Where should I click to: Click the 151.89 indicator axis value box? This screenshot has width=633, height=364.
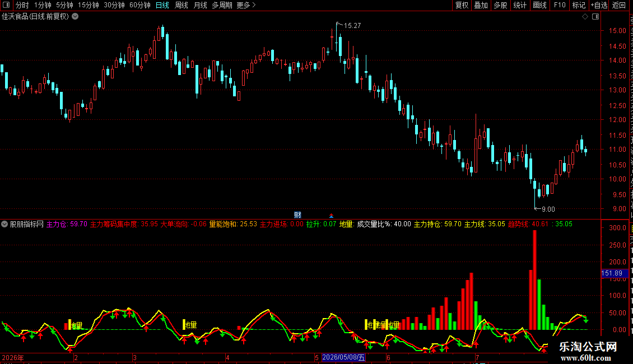[615, 274]
